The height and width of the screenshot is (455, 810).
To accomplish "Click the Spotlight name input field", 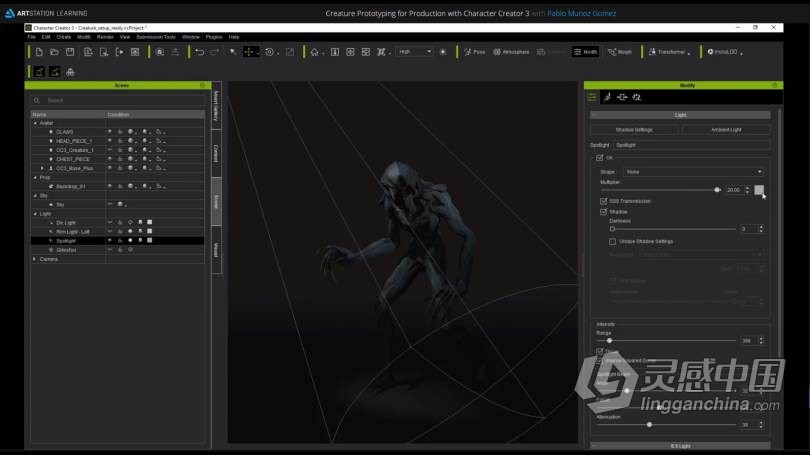I will coord(692,145).
